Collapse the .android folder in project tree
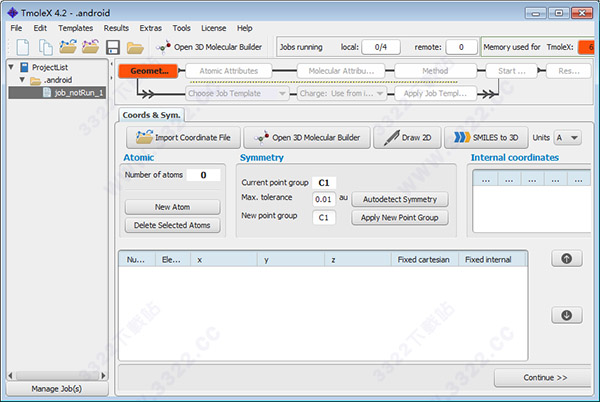Viewport: 600px width, 402px height. [23, 80]
